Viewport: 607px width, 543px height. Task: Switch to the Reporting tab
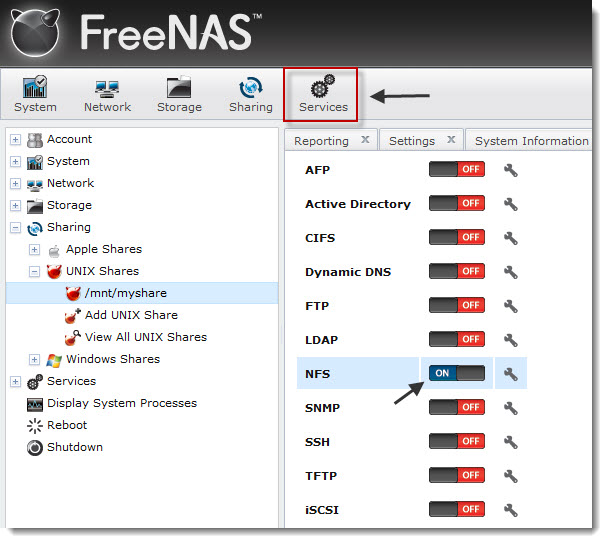pyautogui.click(x=321, y=141)
